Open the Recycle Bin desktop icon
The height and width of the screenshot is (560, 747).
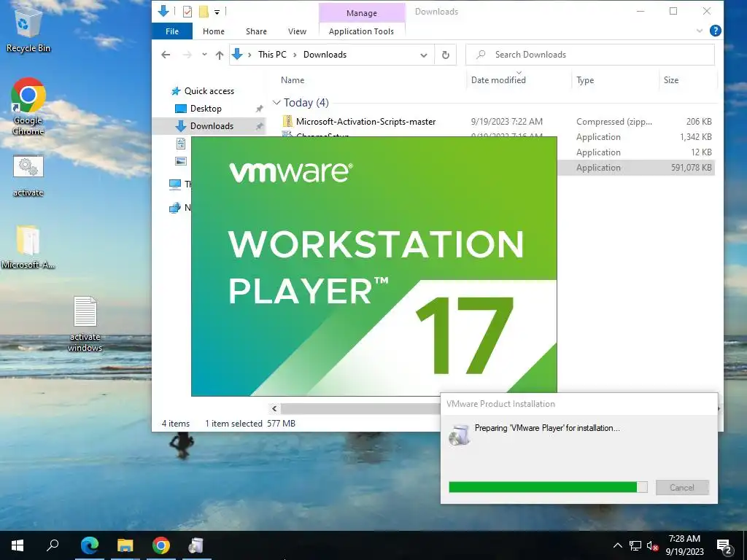click(x=28, y=29)
